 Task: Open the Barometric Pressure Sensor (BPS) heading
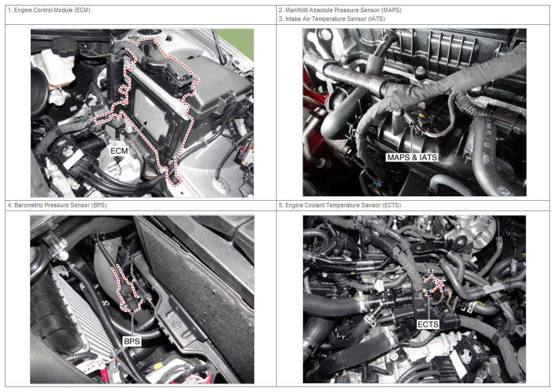pos(58,205)
